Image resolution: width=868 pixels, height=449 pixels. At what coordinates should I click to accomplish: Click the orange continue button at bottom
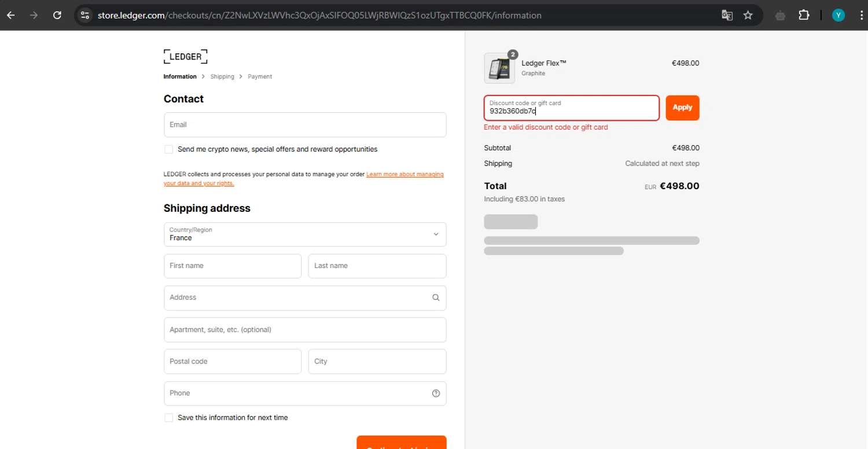point(402,443)
